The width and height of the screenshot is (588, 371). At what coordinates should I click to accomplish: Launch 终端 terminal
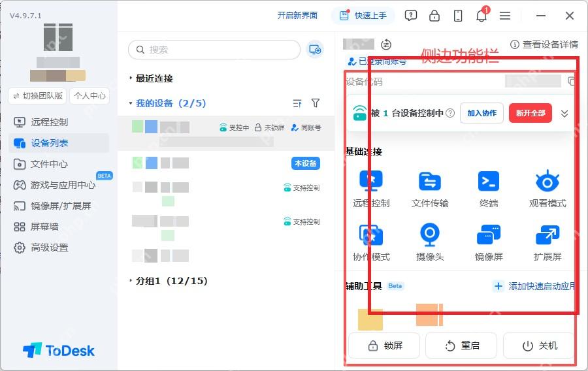(489, 189)
